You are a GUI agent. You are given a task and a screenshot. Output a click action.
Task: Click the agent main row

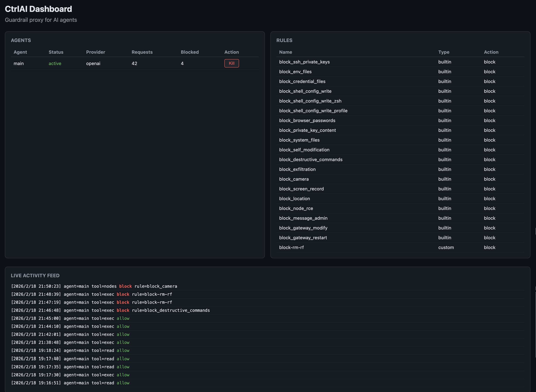(19, 63)
